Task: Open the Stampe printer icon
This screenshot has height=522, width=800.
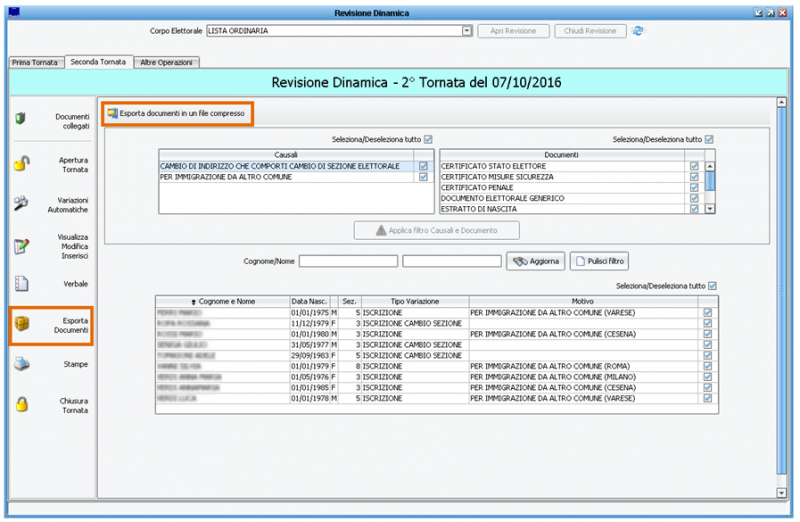Action: 20,364
